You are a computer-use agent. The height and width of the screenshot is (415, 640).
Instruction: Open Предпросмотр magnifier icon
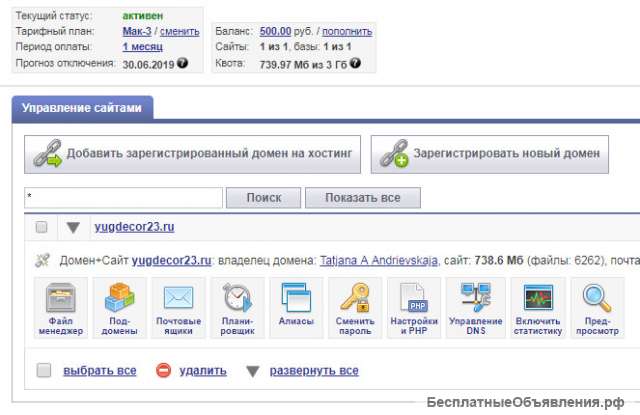point(597,308)
